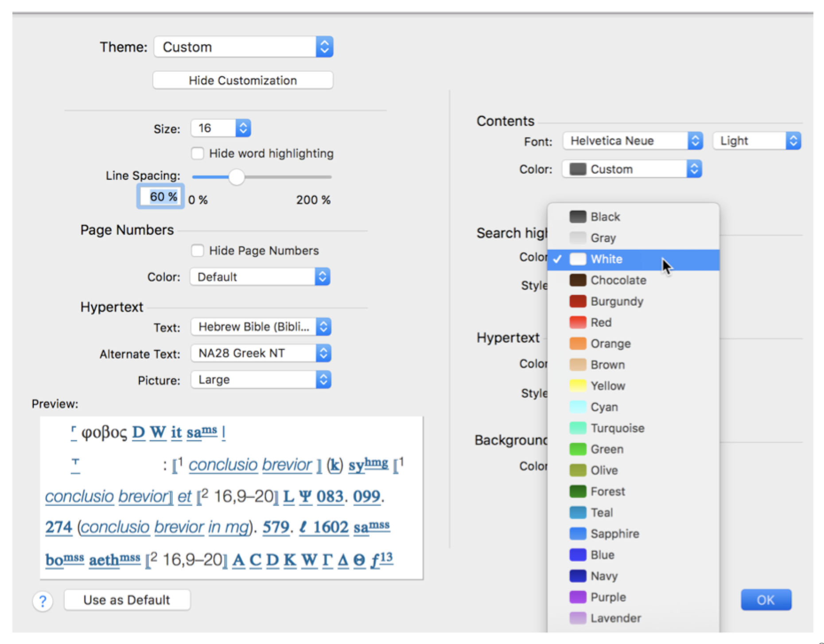Pick the Turquoise color option

click(617, 428)
